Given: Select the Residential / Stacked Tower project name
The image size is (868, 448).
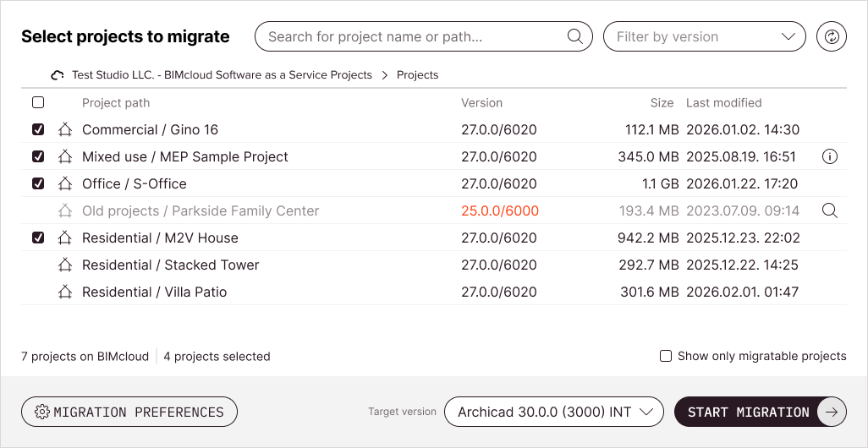Looking at the screenshot, I should coord(171,265).
